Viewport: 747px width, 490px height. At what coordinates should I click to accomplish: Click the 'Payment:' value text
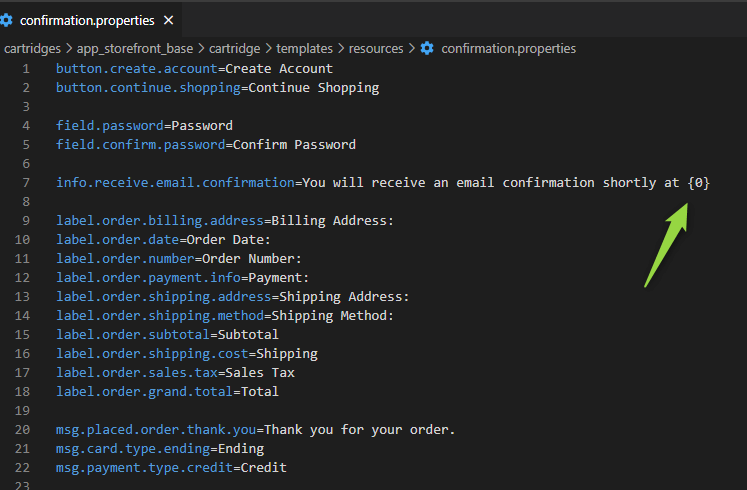[279, 278]
